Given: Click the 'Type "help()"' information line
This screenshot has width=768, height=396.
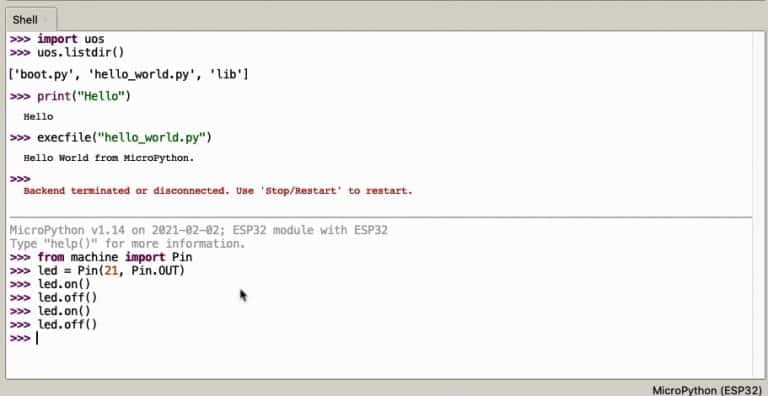Looking at the screenshot, I should (127, 244).
